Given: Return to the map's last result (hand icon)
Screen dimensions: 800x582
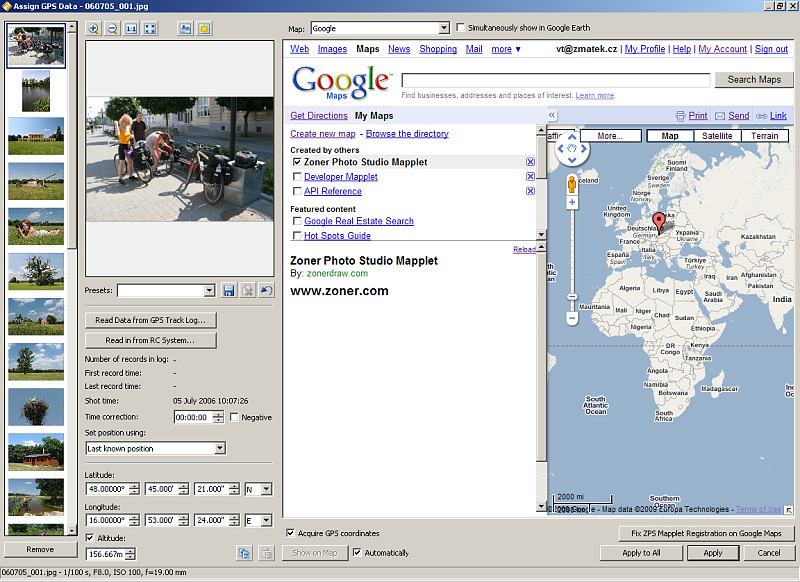Looking at the screenshot, I should (572, 149).
